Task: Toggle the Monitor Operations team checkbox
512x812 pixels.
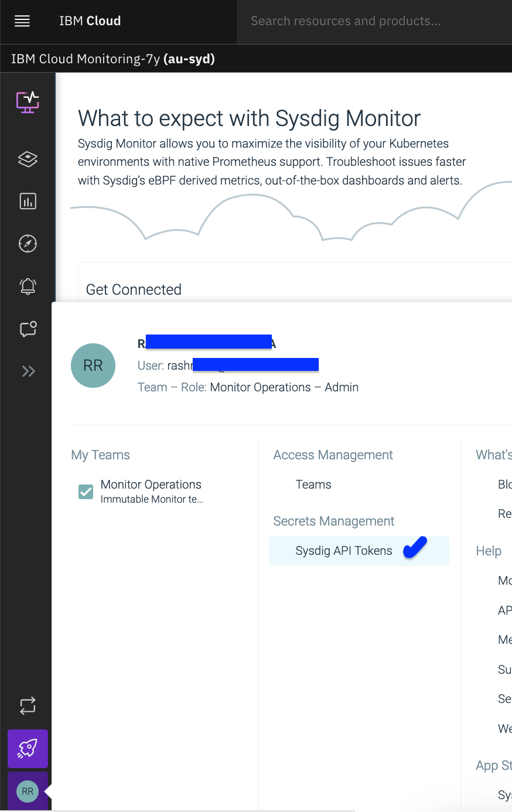Action: (86, 492)
